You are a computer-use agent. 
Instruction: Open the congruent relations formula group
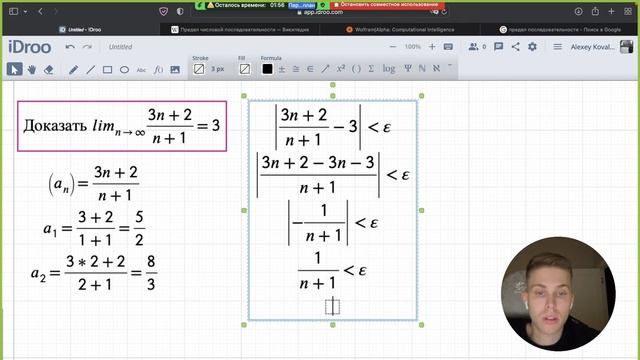pos(296,69)
